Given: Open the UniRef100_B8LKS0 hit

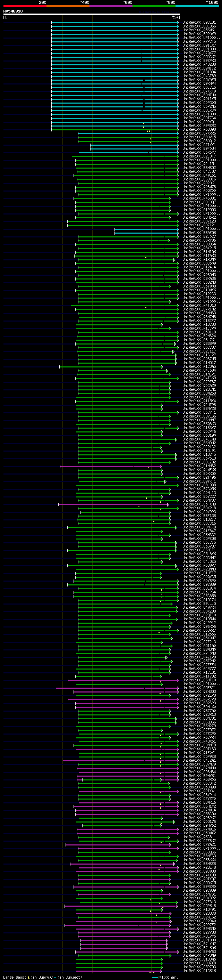Looking at the screenshot, I should [199, 110].
